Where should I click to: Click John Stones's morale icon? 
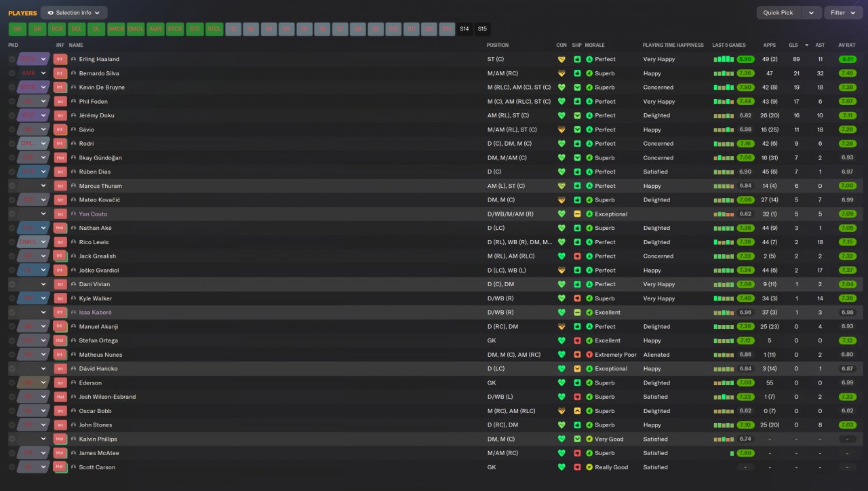pos(589,425)
